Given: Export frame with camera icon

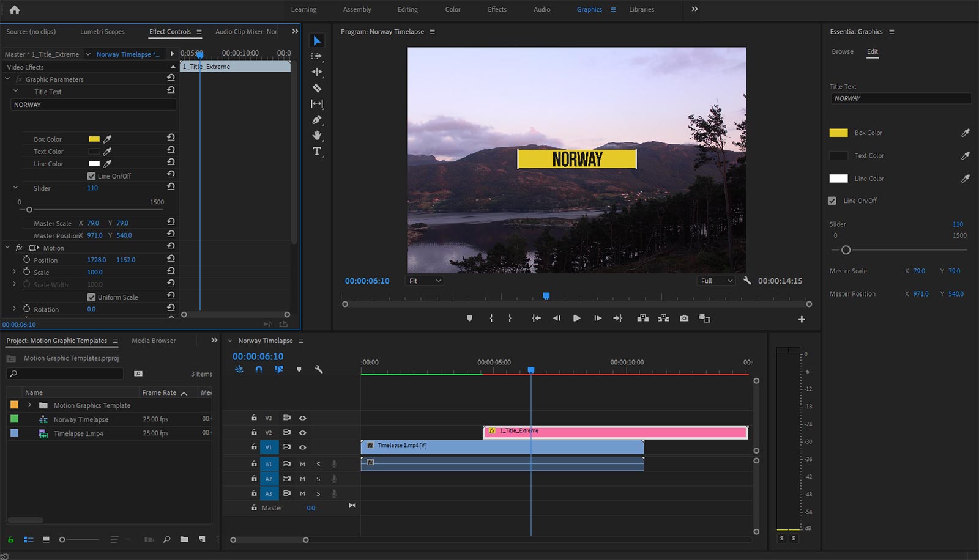Looking at the screenshot, I should [x=684, y=318].
